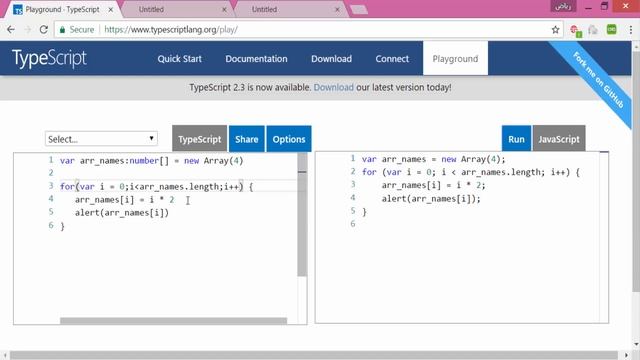
Task: Click the page horizontal scrollbar at bottom
Action: click(313, 355)
